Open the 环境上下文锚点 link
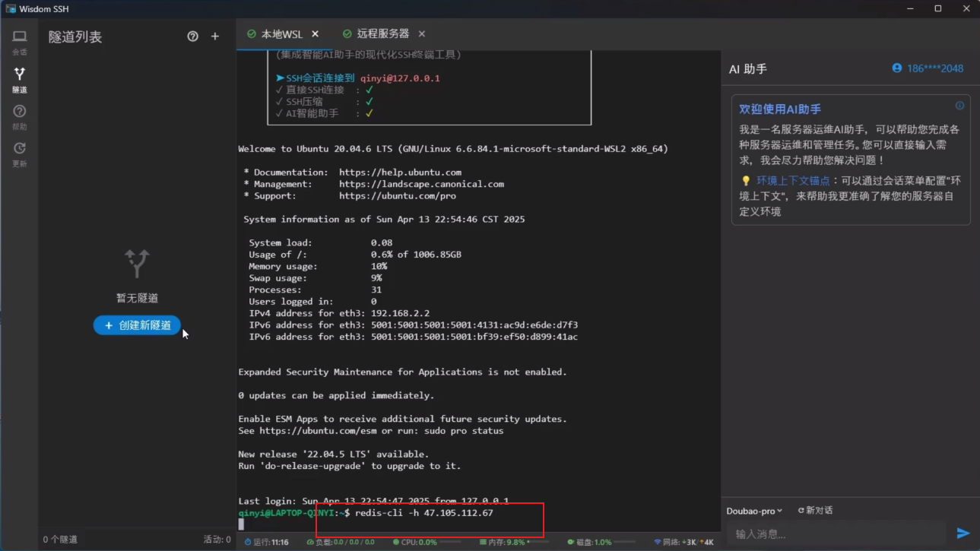980x551 pixels. (x=793, y=181)
